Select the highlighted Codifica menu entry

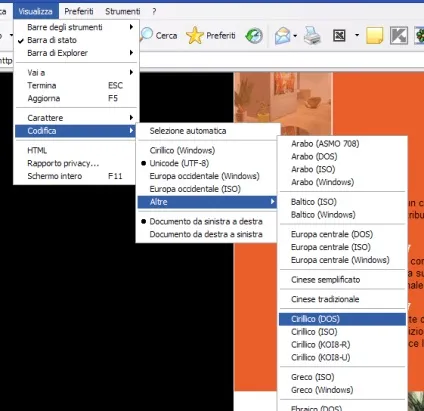click(x=76, y=131)
